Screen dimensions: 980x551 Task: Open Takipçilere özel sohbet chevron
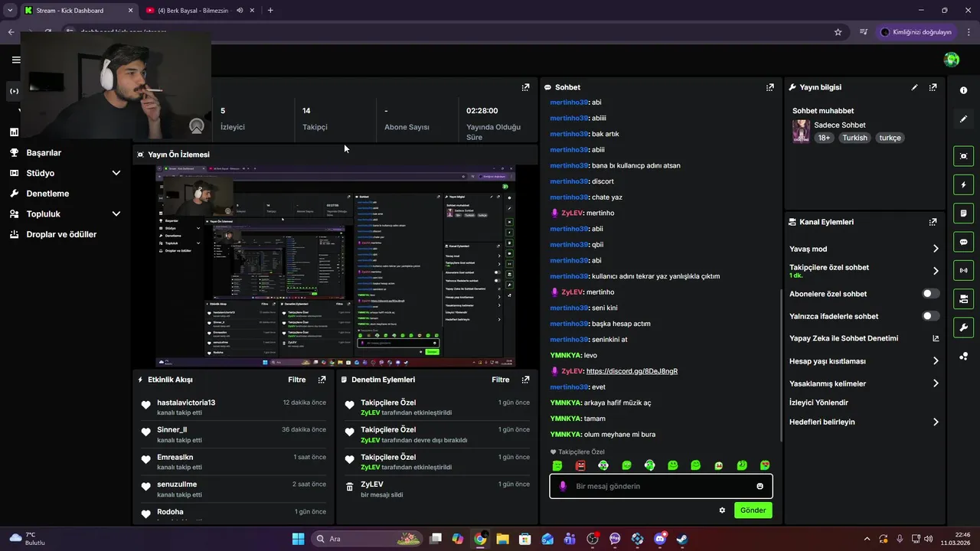pyautogui.click(x=936, y=271)
